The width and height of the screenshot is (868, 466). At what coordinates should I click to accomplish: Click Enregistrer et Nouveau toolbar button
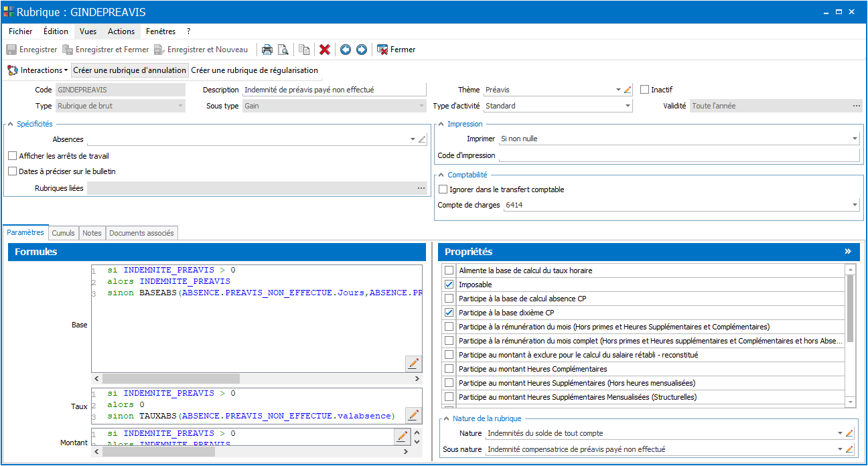tap(200, 50)
